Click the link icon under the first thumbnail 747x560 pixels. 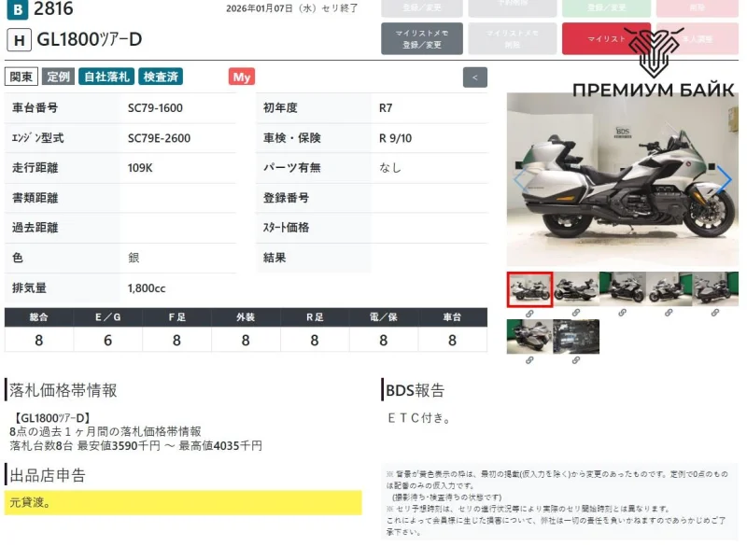click(x=529, y=314)
